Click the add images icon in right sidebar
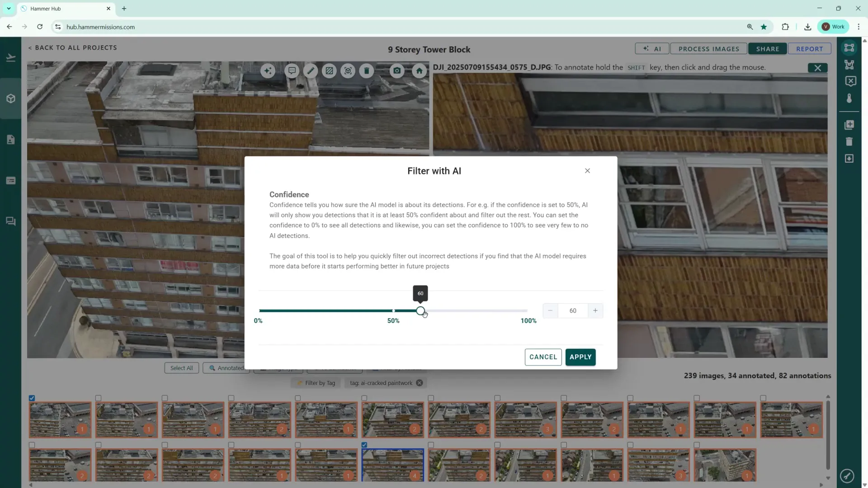 [849, 125]
